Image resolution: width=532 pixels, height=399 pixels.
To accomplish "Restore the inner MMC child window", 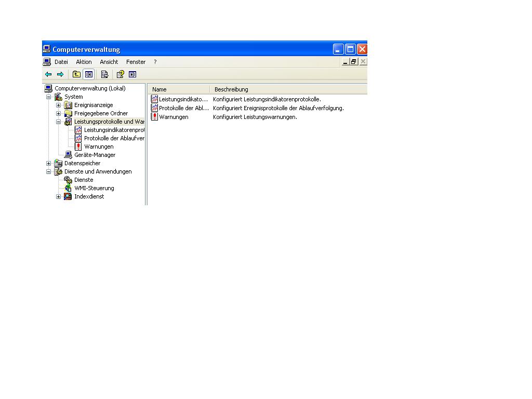I will [x=354, y=62].
